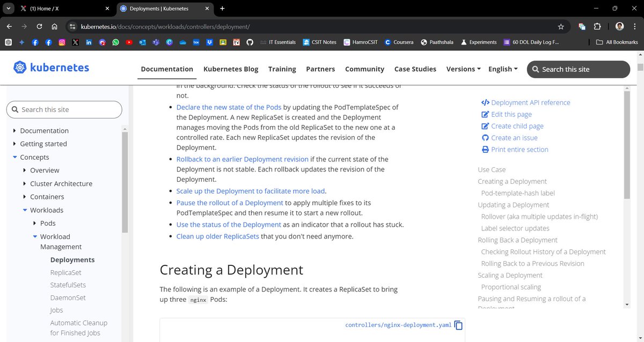Open the English language dropdown
Viewport: 644px width, 342px height.
[503, 69]
